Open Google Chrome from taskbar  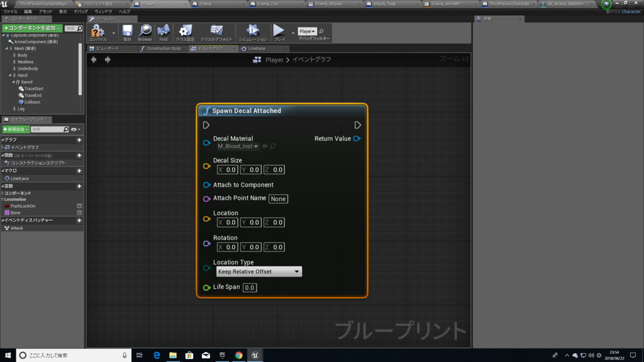[x=238, y=356]
